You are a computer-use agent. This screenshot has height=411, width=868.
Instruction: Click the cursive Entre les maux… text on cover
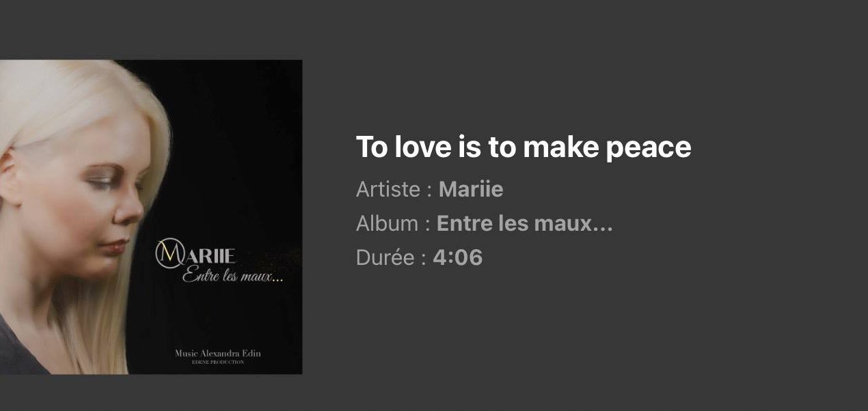click(232, 277)
